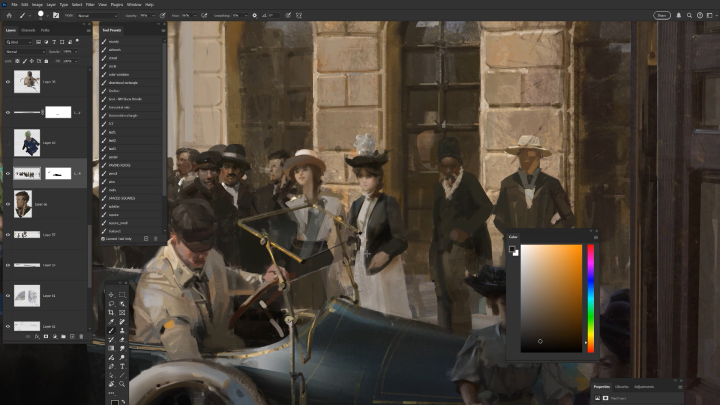The height and width of the screenshot is (405, 720).
Task: Select the Lasso tool
Action: coord(111,304)
